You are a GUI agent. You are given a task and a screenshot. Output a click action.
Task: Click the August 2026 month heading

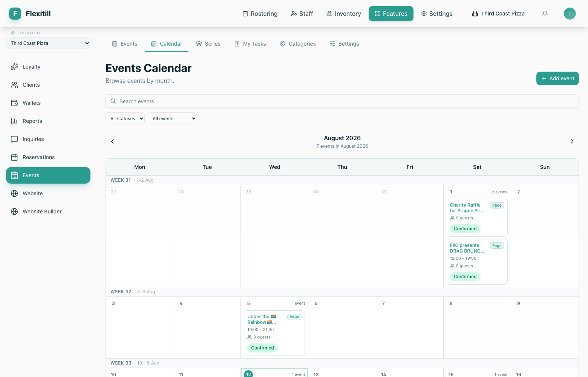click(x=342, y=138)
